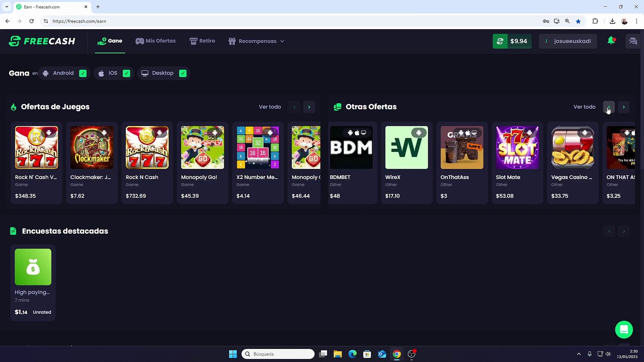Viewport: 644px width, 362px height.
Task: Open the Rock N' Cash V... $348.35 offer
Action: [36, 162]
